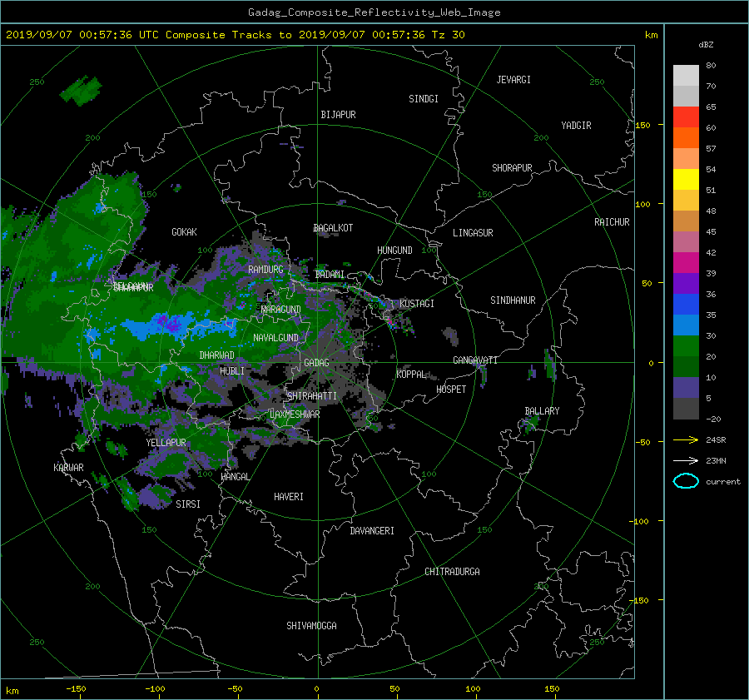Screen dimensions: 749x700
Task: Click the NAVALGUND city label
Action: click(x=275, y=338)
